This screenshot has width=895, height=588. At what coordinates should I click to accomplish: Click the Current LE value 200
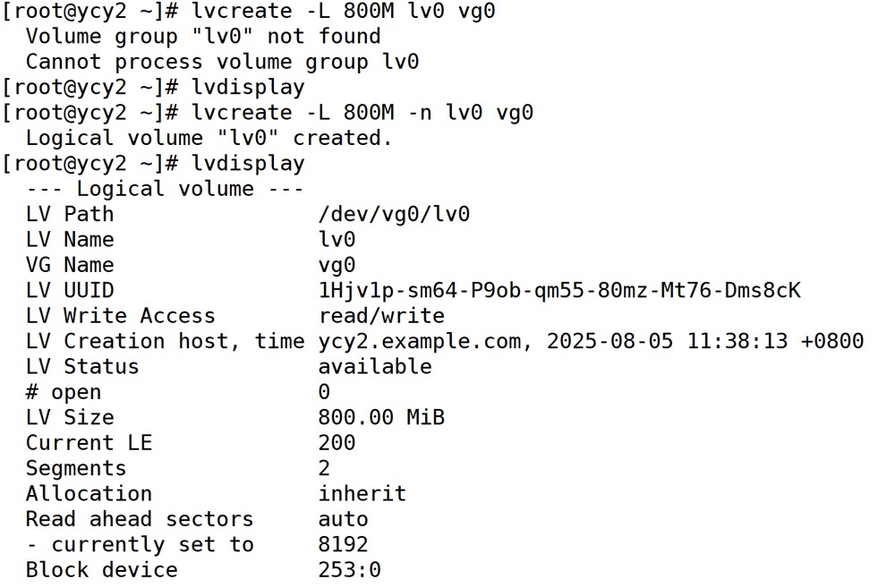337,442
